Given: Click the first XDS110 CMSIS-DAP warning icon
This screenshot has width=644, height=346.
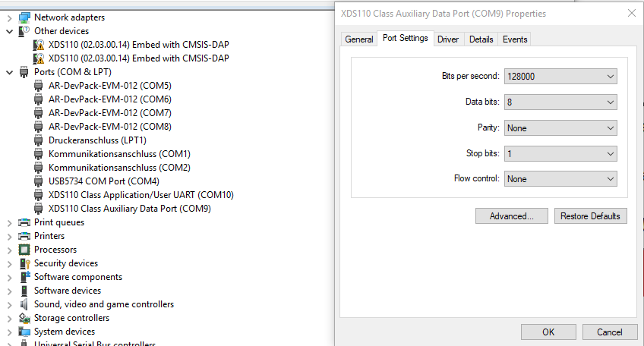Looking at the screenshot, I should click(x=39, y=45).
